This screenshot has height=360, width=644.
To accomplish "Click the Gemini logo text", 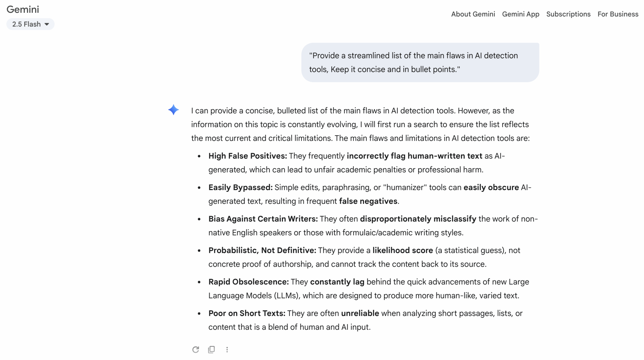I will 23,10.
